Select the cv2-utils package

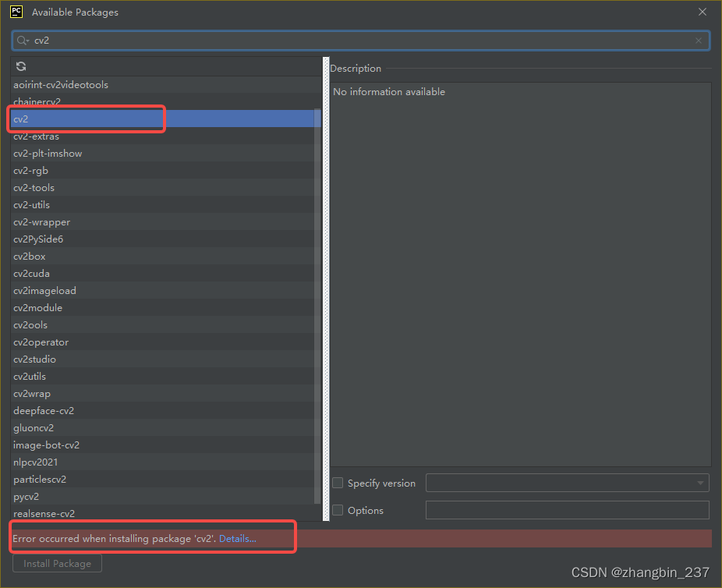coord(166,205)
